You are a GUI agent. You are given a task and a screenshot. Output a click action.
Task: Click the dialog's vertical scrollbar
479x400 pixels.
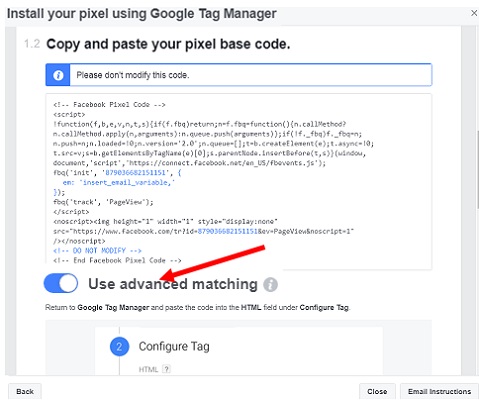pos(478,170)
